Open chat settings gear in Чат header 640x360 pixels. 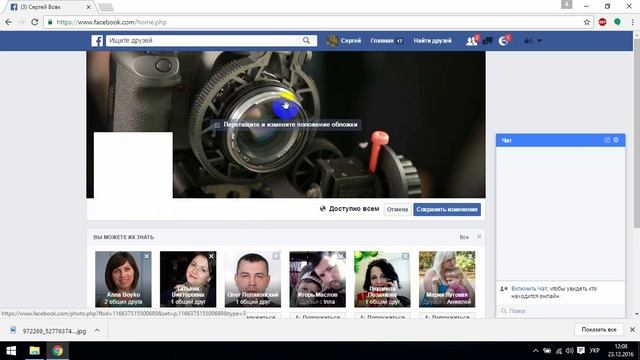[x=616, y=140]
